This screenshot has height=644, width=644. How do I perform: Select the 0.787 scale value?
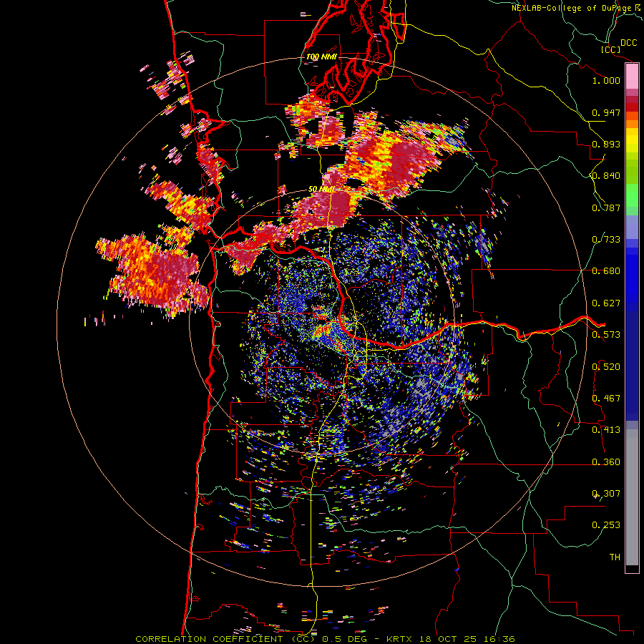pos(606,208)
